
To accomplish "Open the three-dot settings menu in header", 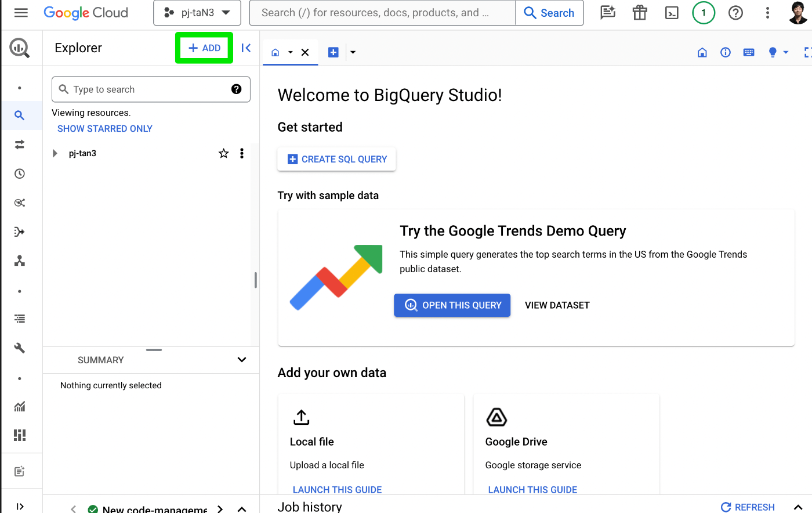I will pos(767,13).
